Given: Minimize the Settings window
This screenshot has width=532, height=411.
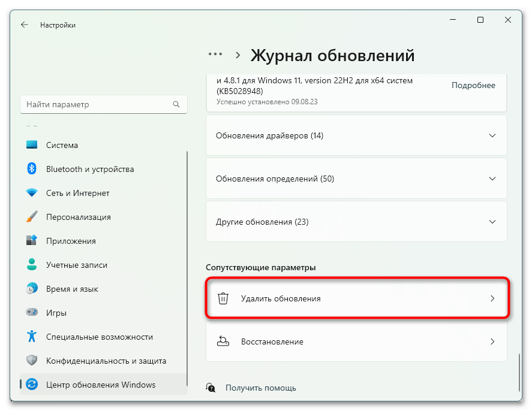Looking at the screenshot, I should (453, 20).
